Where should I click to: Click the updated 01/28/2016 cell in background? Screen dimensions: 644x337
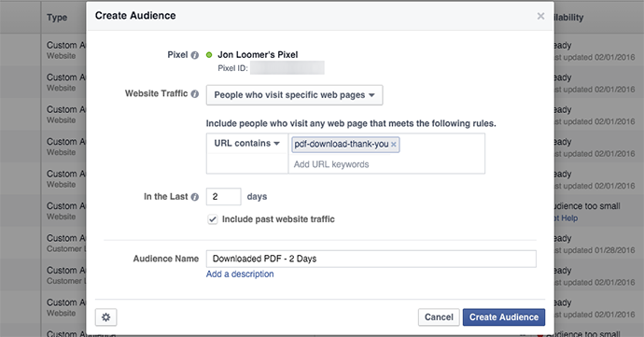pos(595,250)
